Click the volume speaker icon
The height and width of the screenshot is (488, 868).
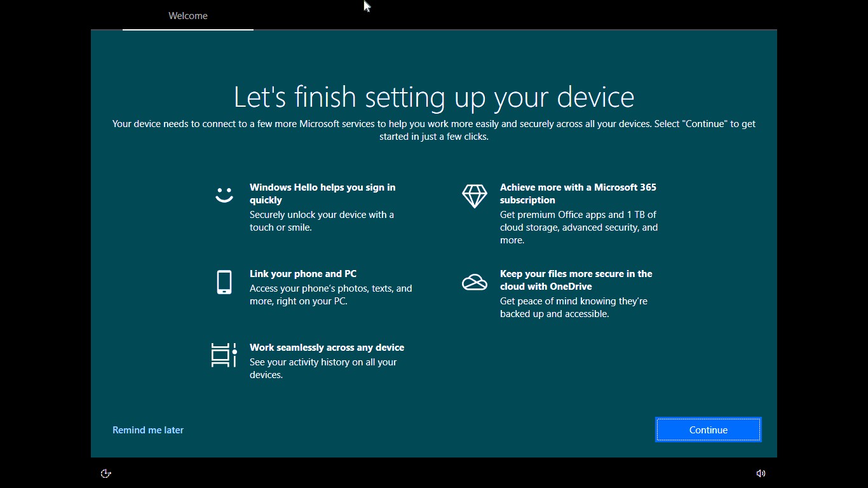click(761, 473)
